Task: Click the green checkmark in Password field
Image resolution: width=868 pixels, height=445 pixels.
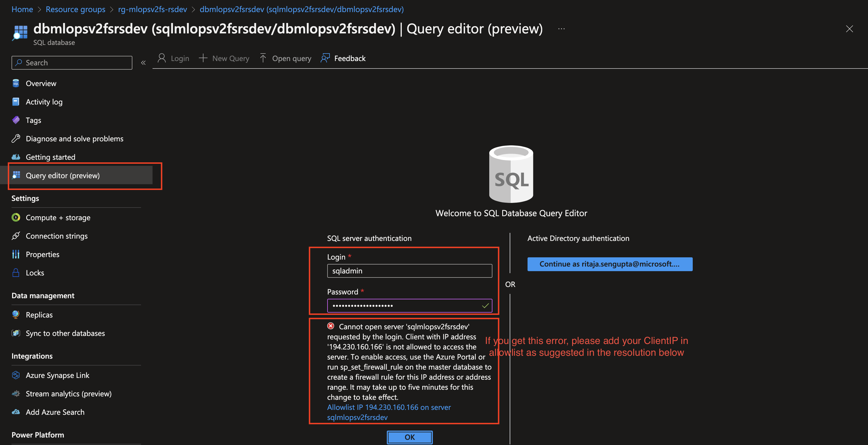Action: pyautogui.click(x=485, y=305)
